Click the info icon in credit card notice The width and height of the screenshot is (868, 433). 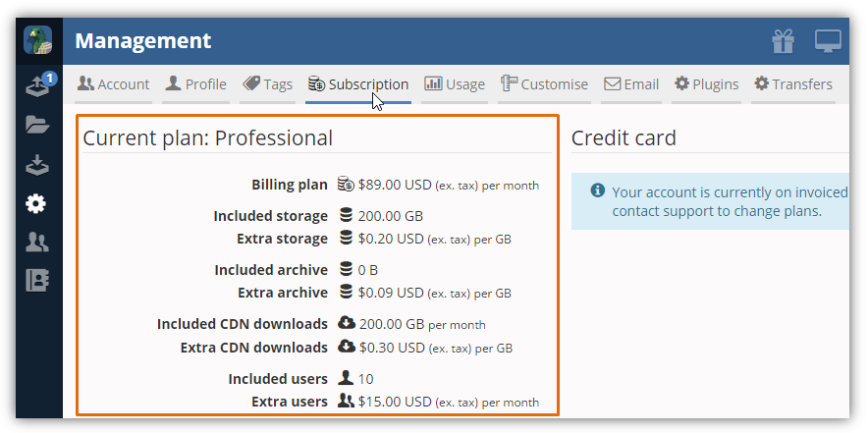597,191
